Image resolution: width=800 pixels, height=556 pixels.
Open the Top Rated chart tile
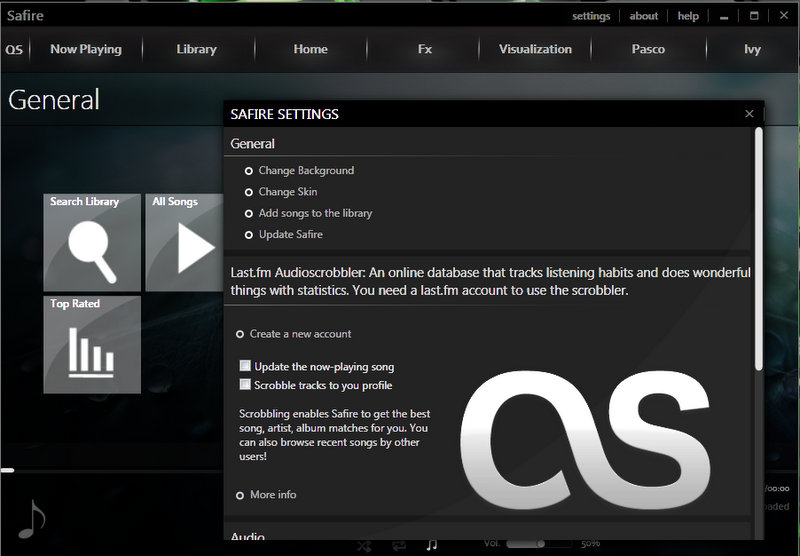pos(92,344)
